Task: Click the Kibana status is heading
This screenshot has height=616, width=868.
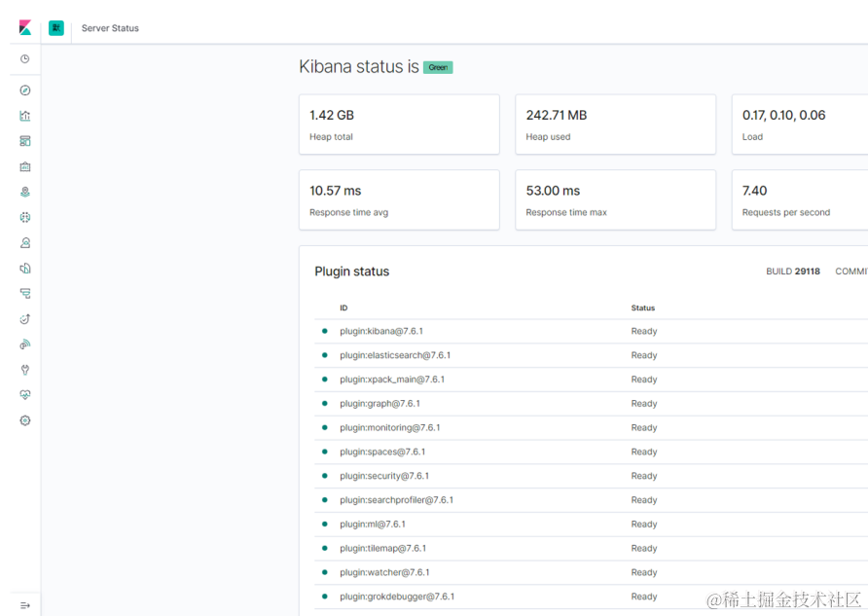Action: click(x=359, y=66)
